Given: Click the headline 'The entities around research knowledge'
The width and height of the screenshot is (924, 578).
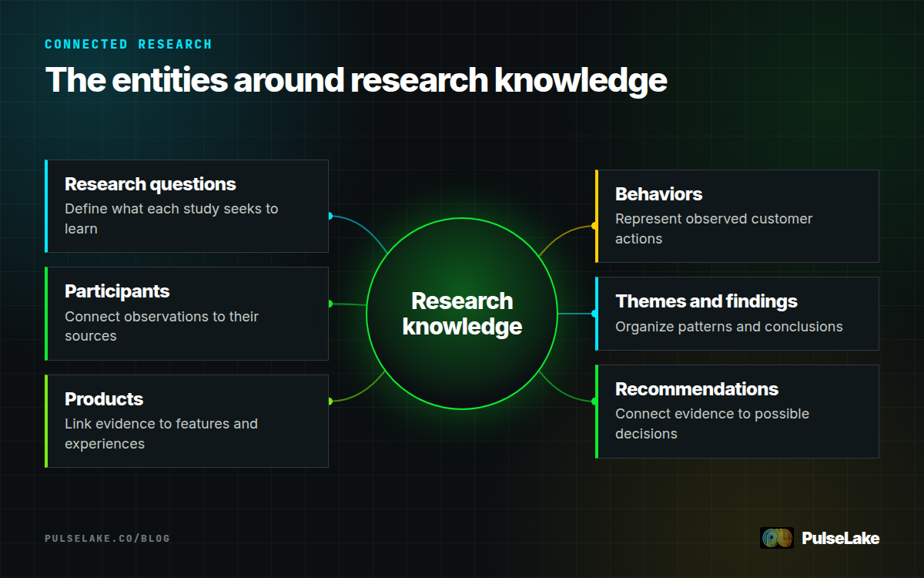Looking at the screenshot, I should [x=356, y=80].
